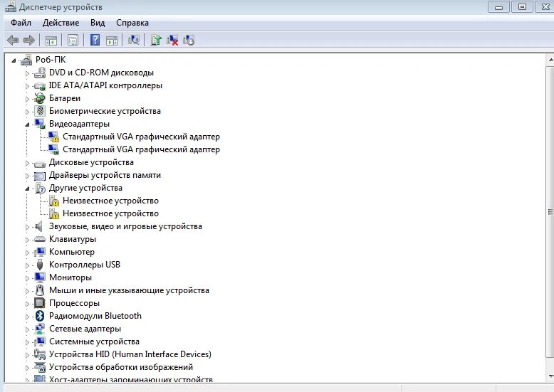Screen dimensions: 554x392
Task: Click the mouse icon for Мыши
Action: [x=40, y=290]
